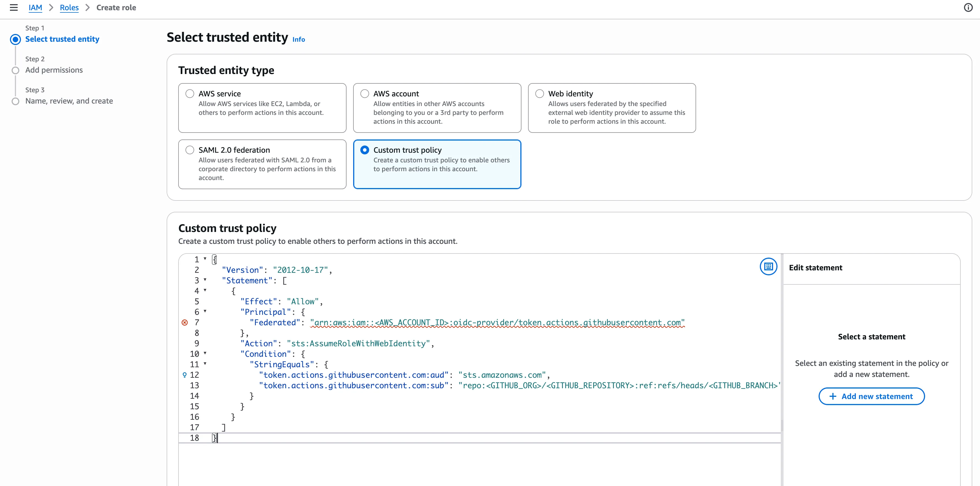Go to the Roles breadcrumb link
The height and width of the screenshot is (486, 980).
click(69, 8)
